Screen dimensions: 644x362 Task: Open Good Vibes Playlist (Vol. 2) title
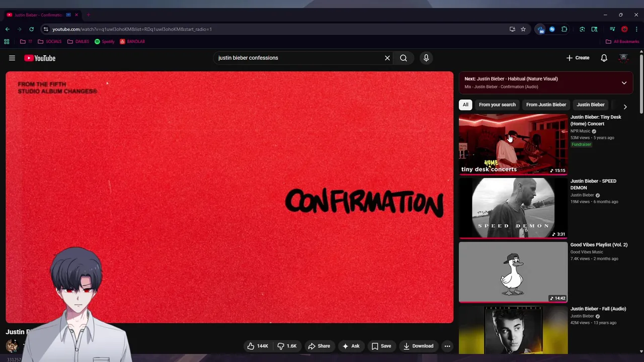pyautogui.click(x=599, y=245)
